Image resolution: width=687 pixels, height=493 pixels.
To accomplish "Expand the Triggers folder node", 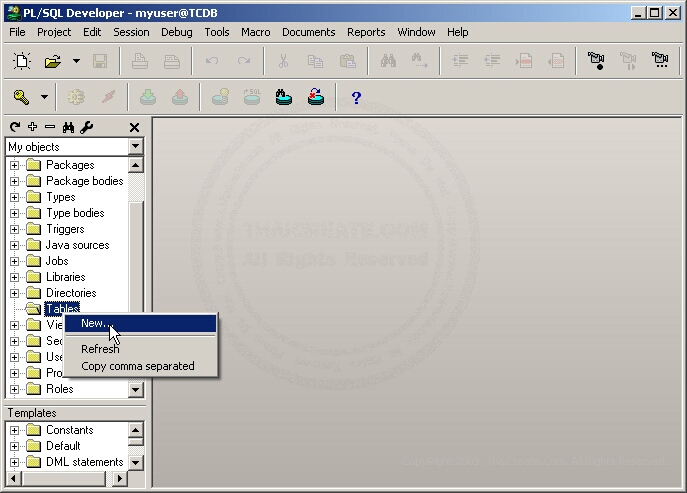I will click(15, 229).
